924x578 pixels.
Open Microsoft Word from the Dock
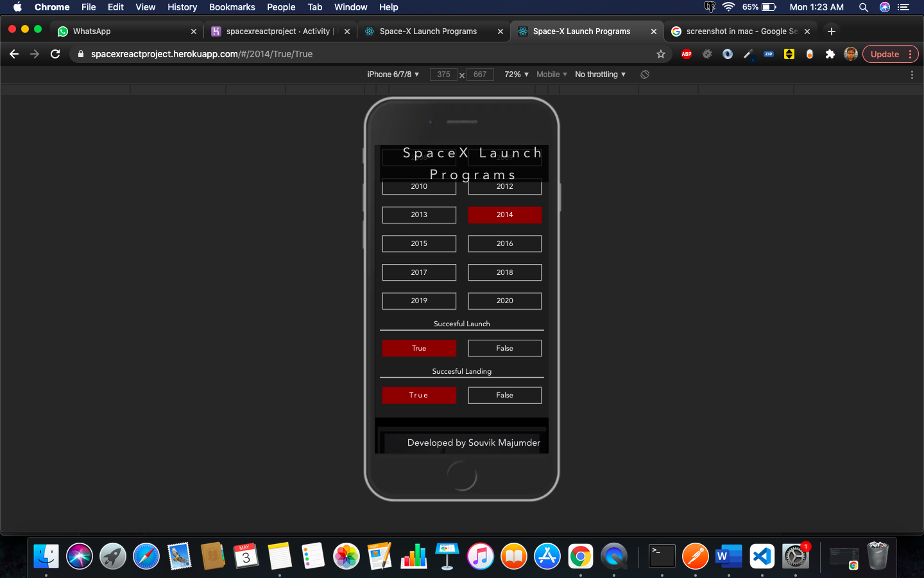point(728,556)
